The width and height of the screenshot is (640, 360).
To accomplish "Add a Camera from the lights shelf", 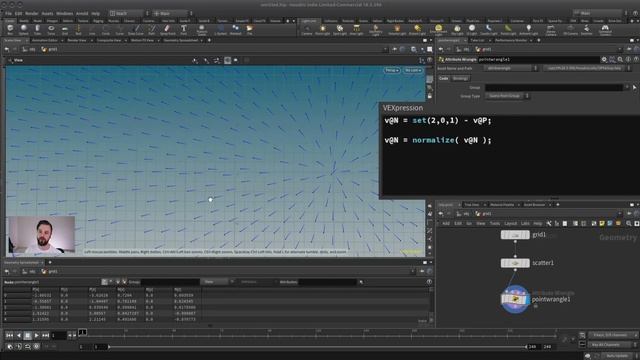I will pos(307,29).
